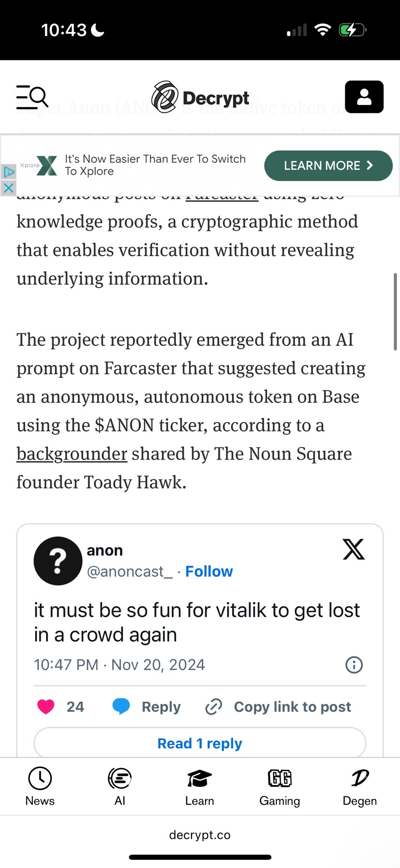The image size is (400, 868).
Task: Open the search and menu icon
Action: click(x=31, y=96)
